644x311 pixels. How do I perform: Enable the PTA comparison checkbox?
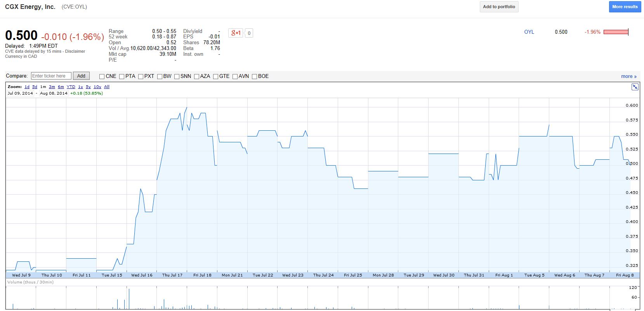tap(122, 76)
